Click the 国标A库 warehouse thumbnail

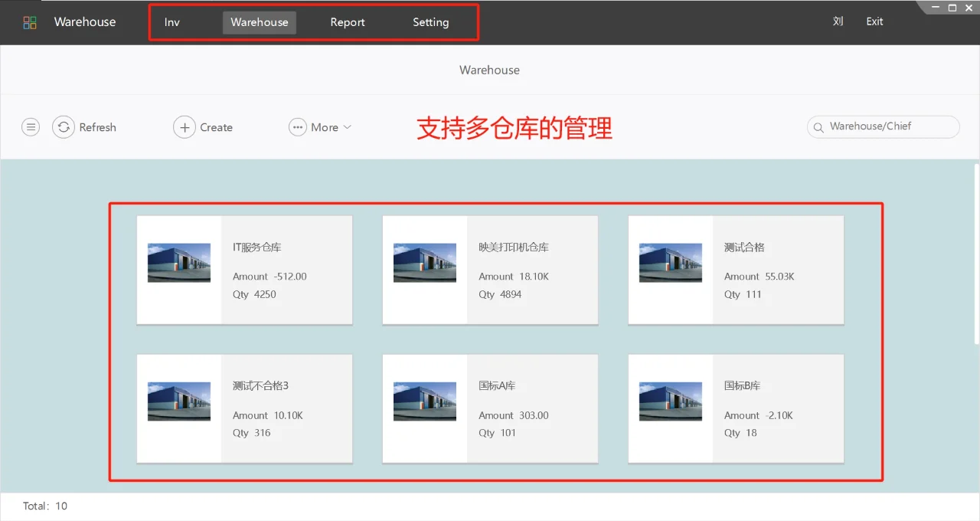coord(424,401)
